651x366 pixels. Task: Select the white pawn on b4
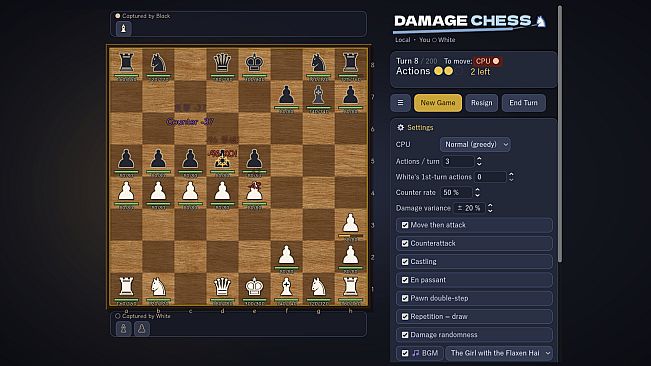click(x=158, y=192)
